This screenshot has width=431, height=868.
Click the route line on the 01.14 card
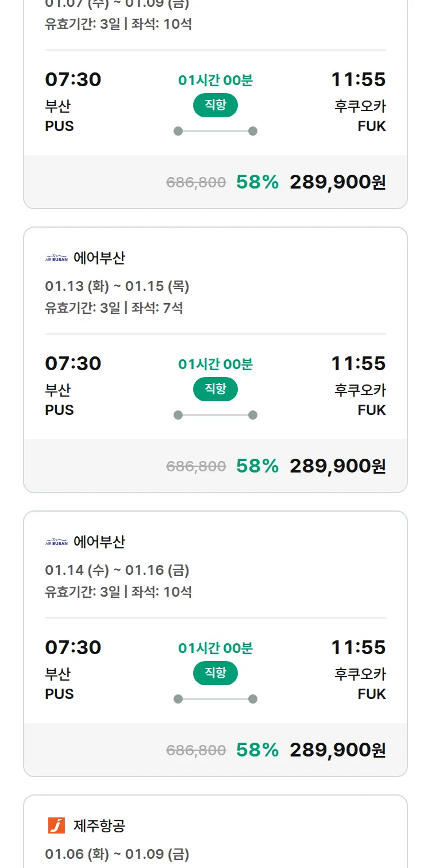coord(215,699)
